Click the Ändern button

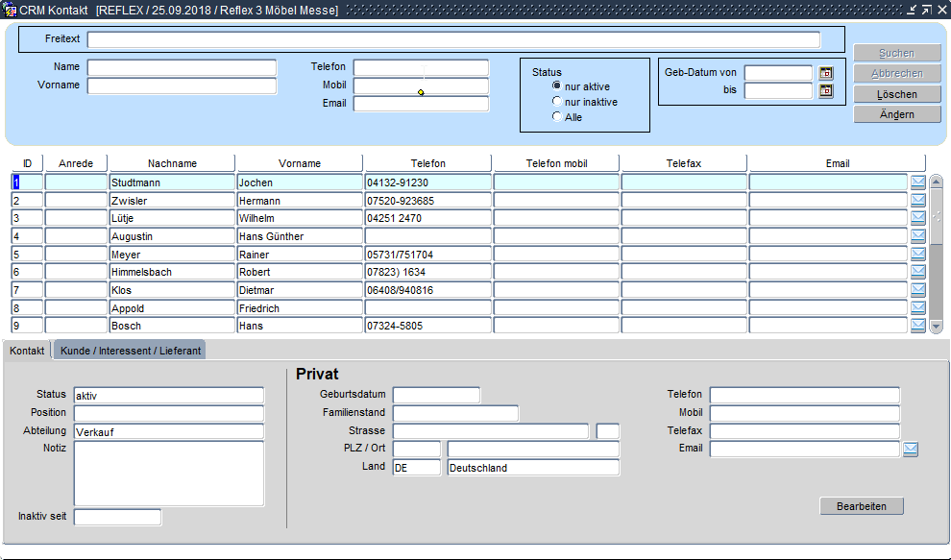[x=897, y=114]
